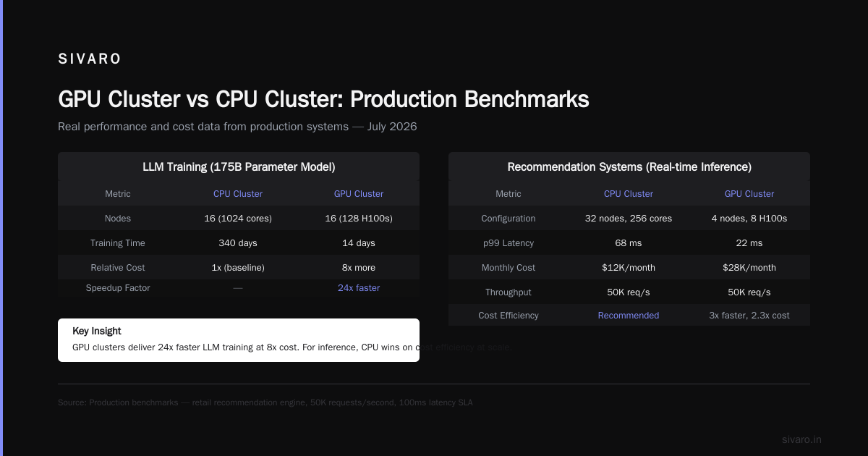Click the 24x faster speedup value

(359, 288)
